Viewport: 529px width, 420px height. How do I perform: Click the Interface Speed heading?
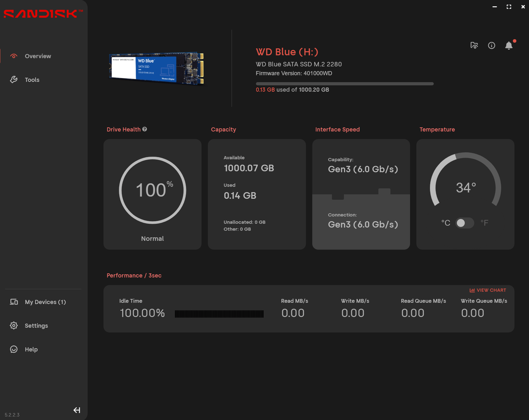point(337,129)
